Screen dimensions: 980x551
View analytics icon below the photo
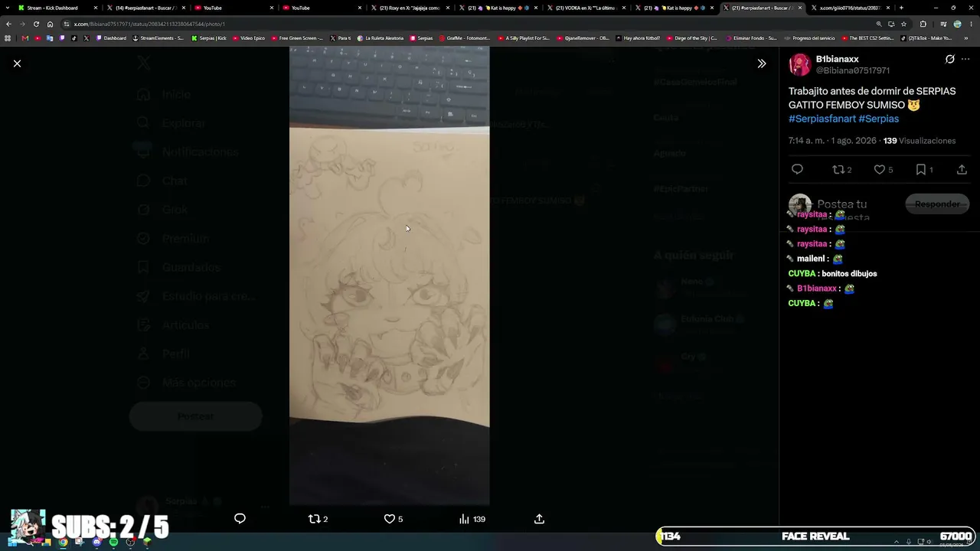click(x=472, y=519)
